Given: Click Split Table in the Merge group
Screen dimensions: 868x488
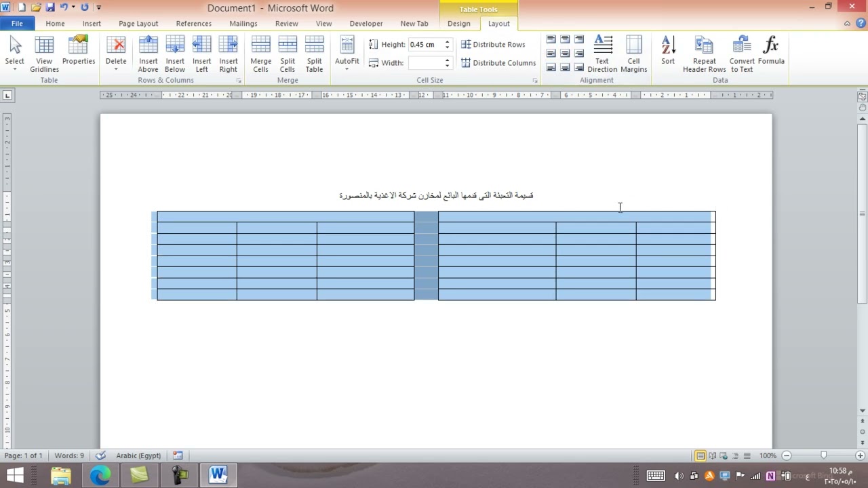Looking at the screenshot, I should pos(314,55).
